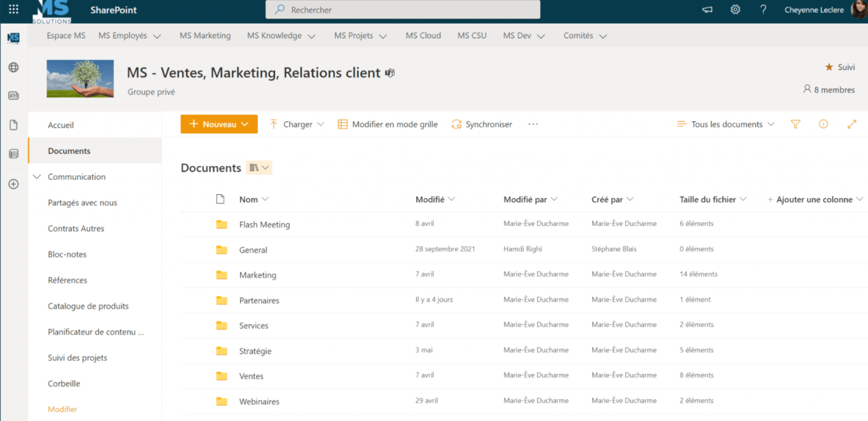Viewport: 868px width, 421px height.
Task: Expand content with the full-screen arrow icon
Action: tap(852, 124)
